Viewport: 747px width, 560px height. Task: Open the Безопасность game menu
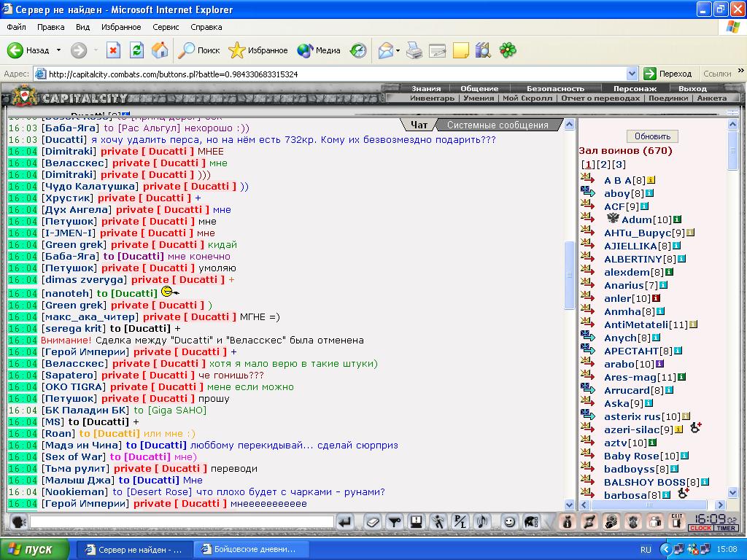click(555, 88)
